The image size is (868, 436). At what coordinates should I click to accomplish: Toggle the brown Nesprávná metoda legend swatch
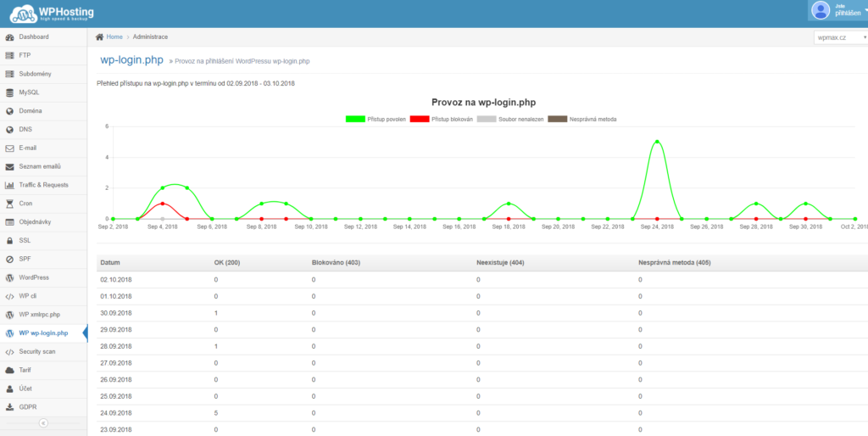(x=558, y=119)
